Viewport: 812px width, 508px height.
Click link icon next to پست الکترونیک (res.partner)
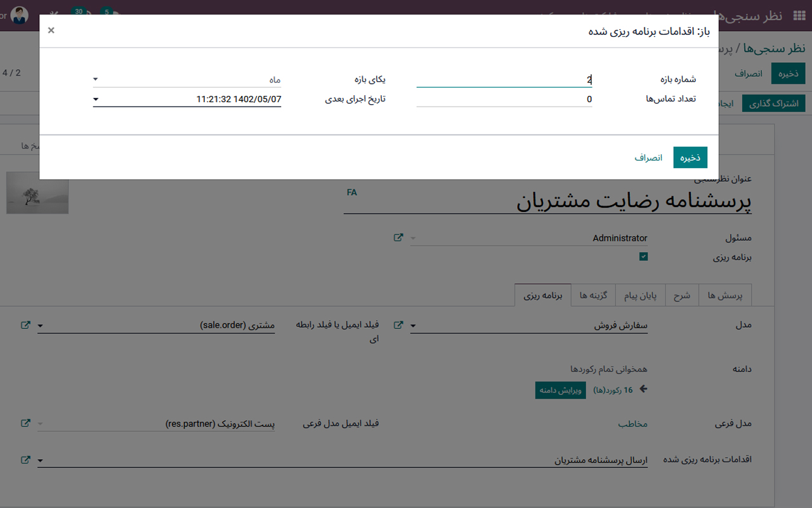pyautogui.click(x=25, y=424)
